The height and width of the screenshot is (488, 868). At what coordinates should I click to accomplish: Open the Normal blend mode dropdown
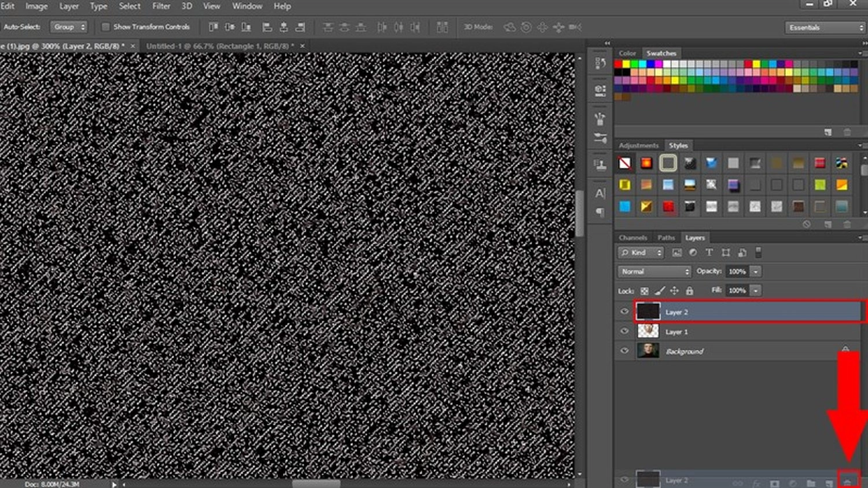point(654,271)
